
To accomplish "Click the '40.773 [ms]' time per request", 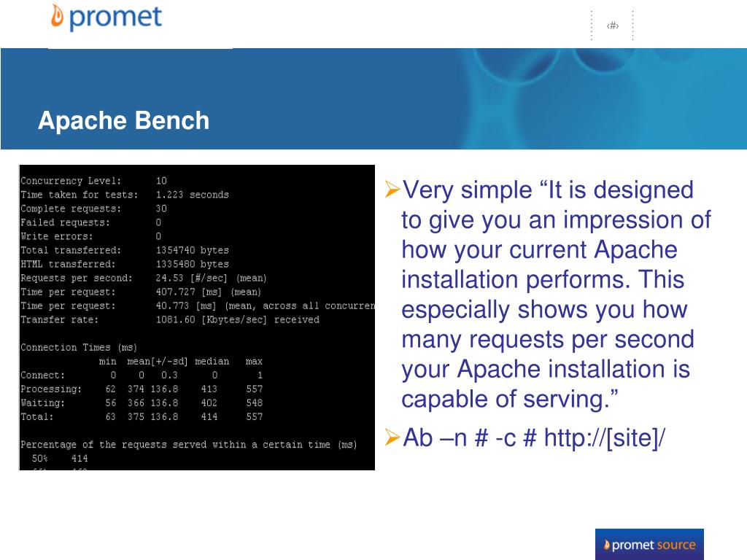I will coord(186,306).
